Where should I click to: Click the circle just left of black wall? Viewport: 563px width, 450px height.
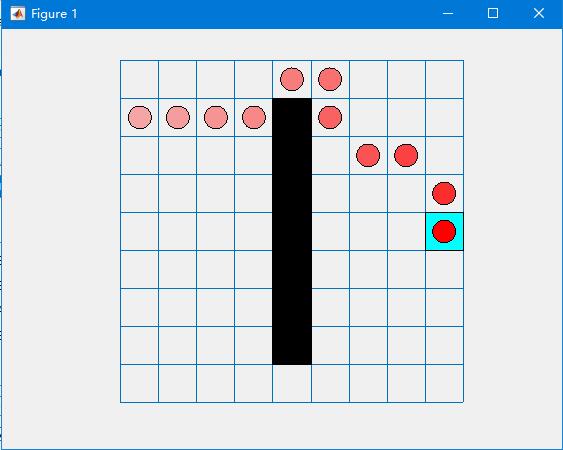[x=254, y=117]
